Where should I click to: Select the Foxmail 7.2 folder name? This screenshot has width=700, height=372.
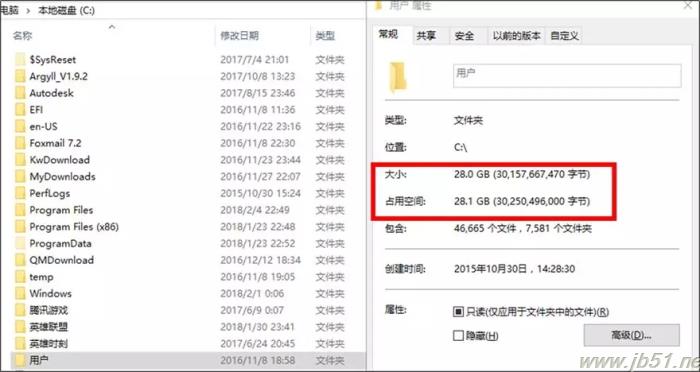point(55,143)
